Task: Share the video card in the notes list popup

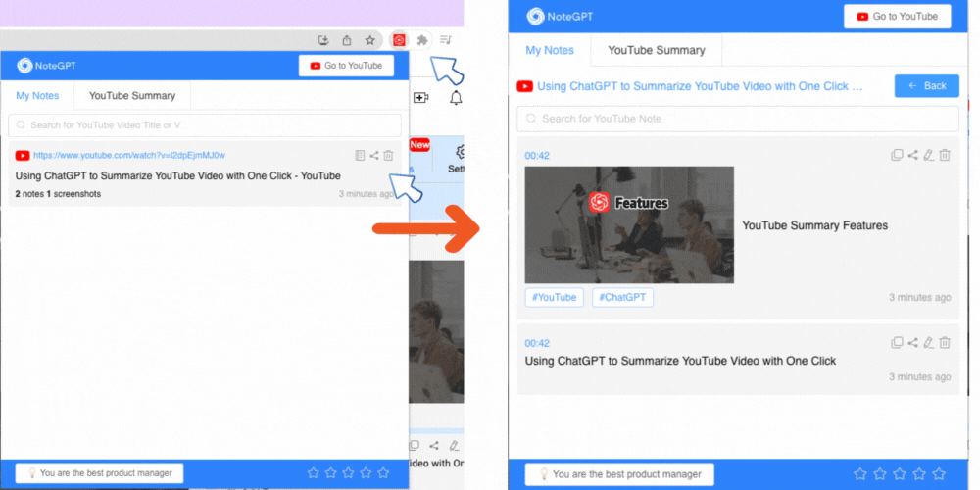Action: pos(373,155)
